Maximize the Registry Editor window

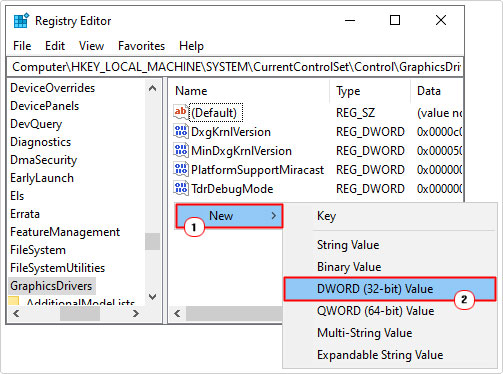[395, 21]
